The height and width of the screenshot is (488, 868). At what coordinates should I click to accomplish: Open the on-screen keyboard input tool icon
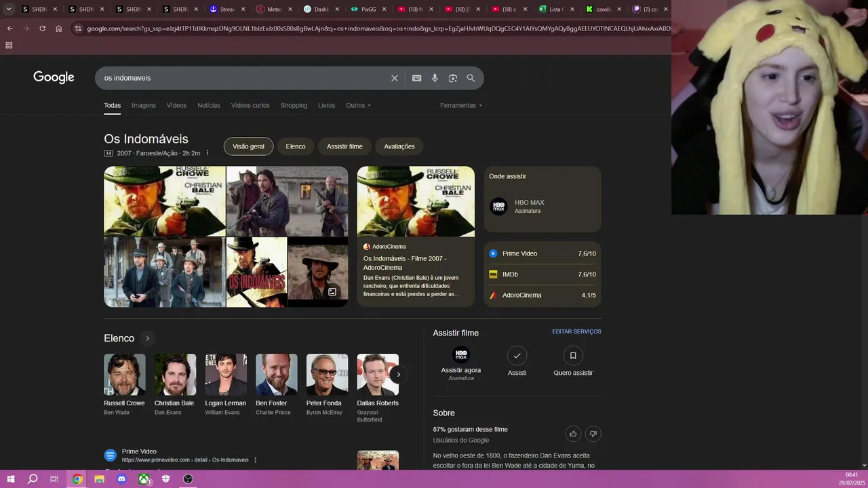coord(417,78)
